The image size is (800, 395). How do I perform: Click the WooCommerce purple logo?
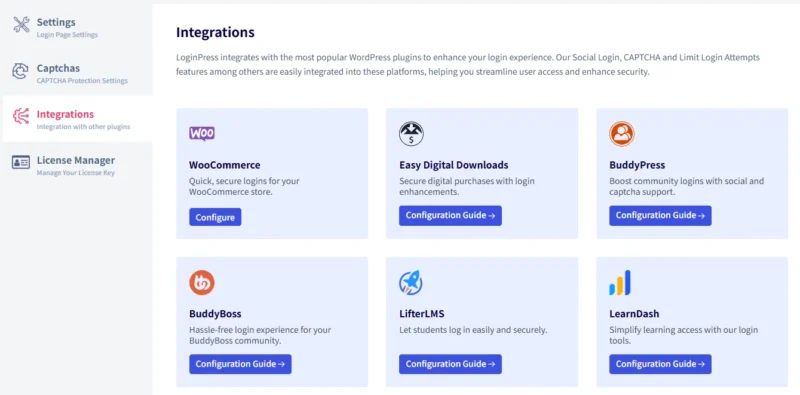click(202, 134)
